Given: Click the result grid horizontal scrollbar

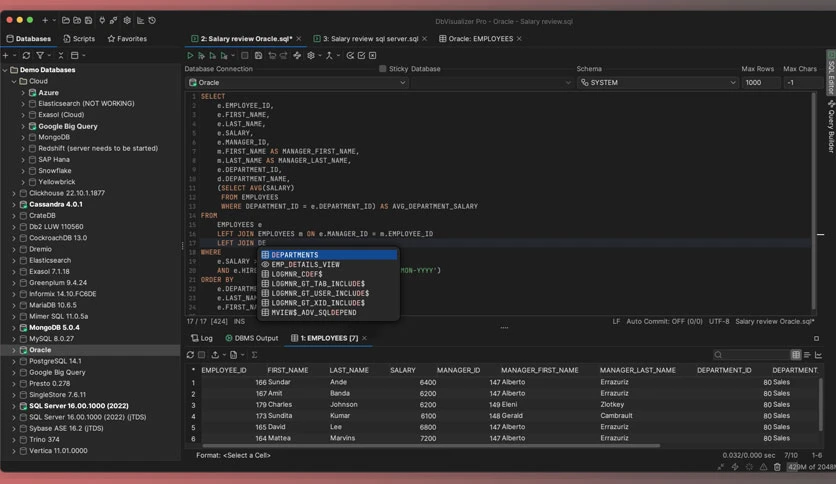Looking at the screenshot, I should pos(431,446).
